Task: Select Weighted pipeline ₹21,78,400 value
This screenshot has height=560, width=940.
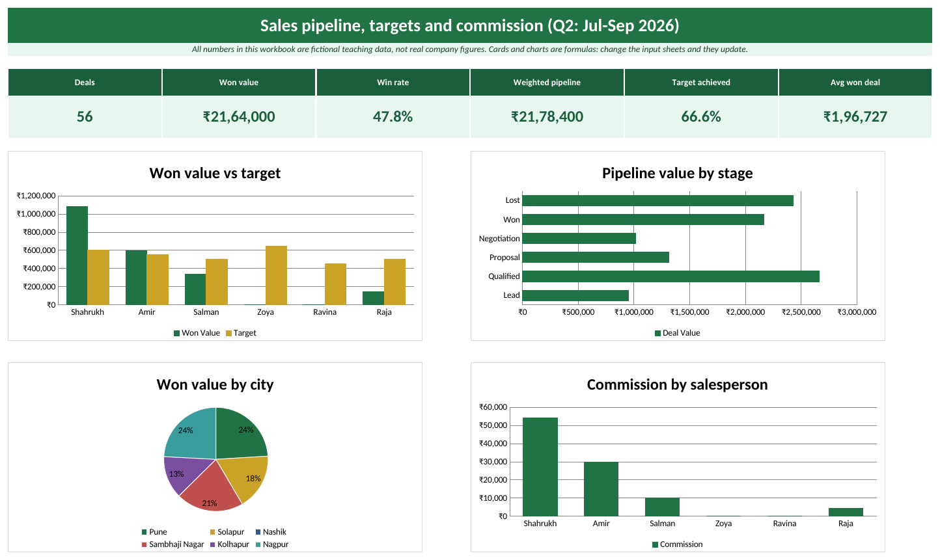Action: 547,117
